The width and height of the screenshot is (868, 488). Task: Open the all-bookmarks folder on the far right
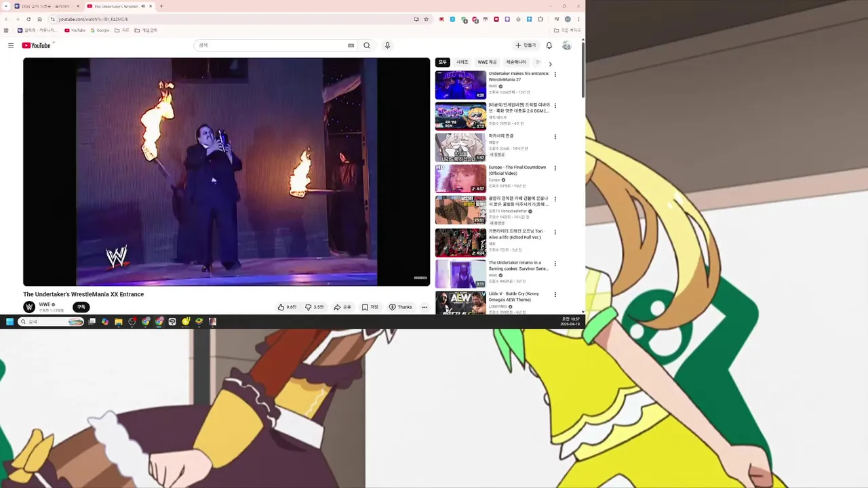point(568,30)
